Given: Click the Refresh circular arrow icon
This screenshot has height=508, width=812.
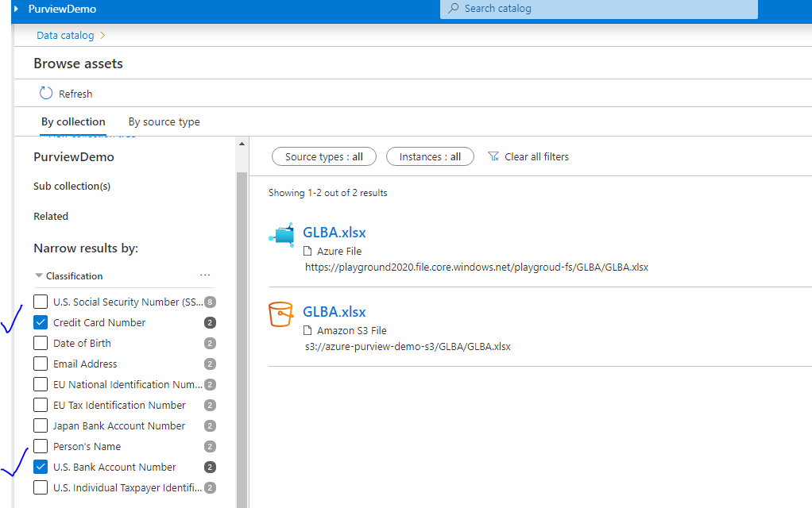Looking at the screenshot, I should (46, 93).
